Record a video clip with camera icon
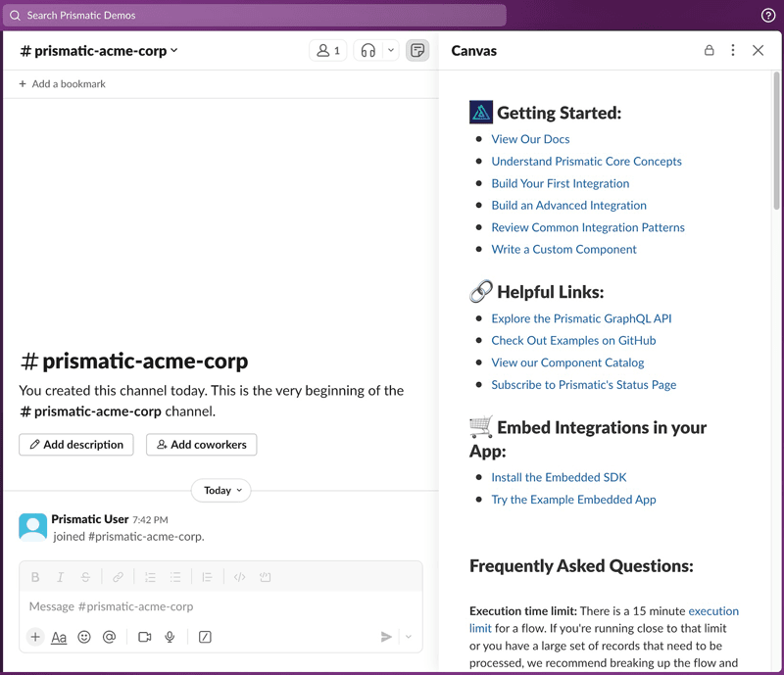Image resolution: width=784 pixels, height=675 pixels. pos(145,637)
